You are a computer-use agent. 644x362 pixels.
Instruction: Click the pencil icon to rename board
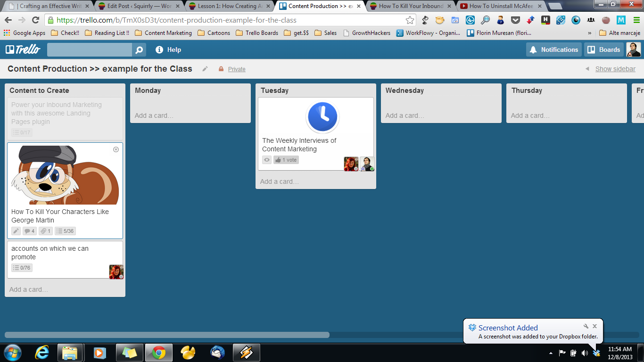coord(205,69)
